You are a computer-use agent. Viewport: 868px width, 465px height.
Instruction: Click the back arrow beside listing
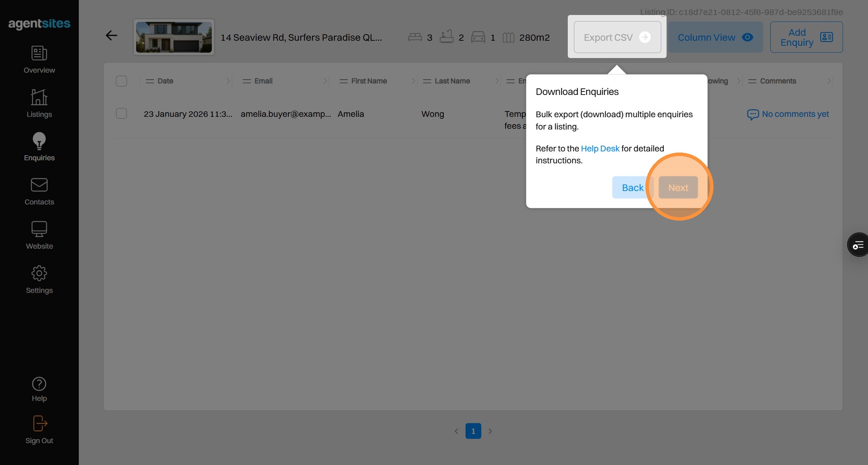coord(111,36)
